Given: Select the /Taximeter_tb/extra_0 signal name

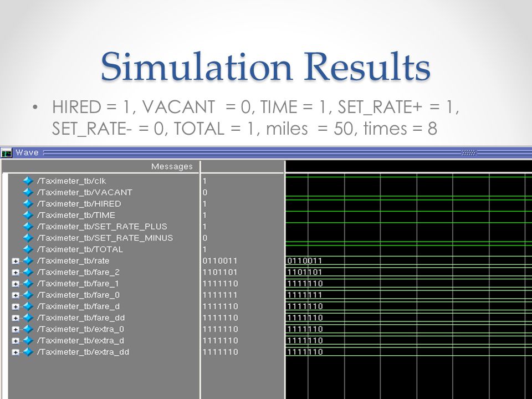Looking at the screenshot, I should [80, 329].
